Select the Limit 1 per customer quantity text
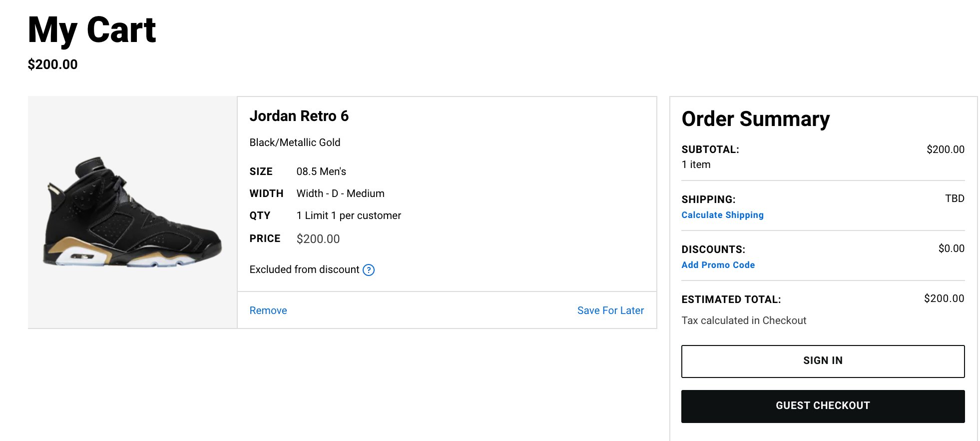The image size is (980, 441). click(353, 215)
